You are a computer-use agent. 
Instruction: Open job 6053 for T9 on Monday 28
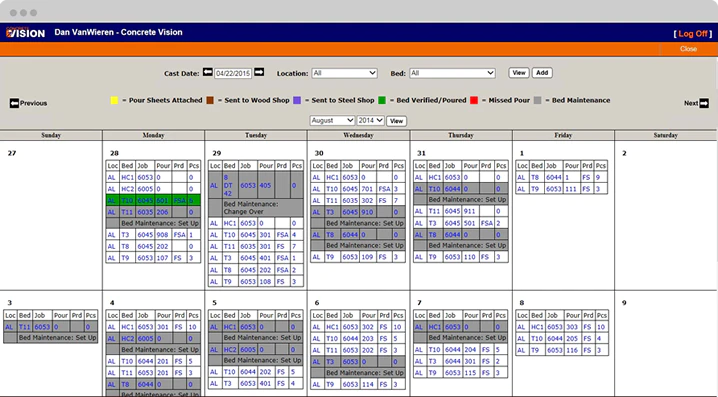[145, 258]
